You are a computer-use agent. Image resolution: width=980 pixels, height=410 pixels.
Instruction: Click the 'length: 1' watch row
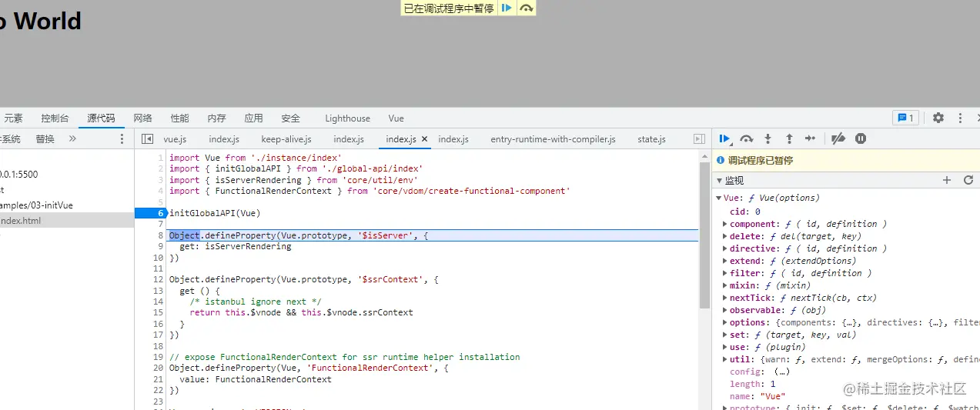point(846,384)
